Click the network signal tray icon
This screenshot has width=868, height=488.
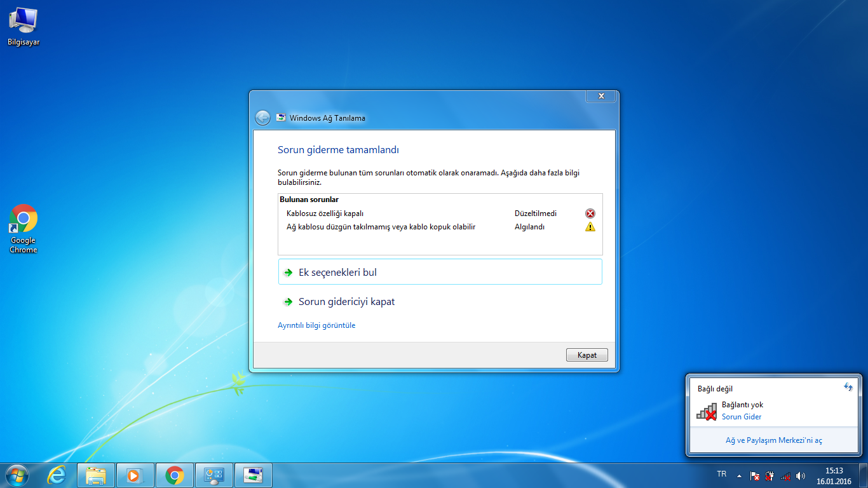point(785,475)
